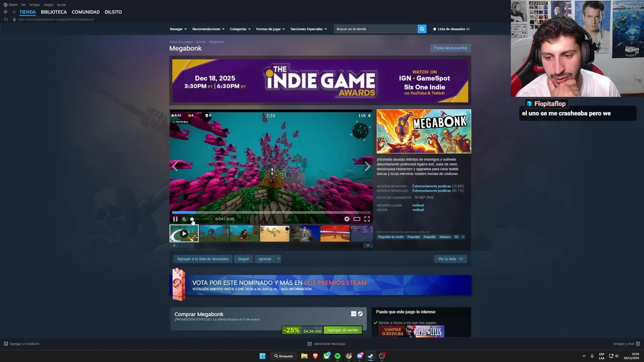Open the Juegos menu
Image resolution: width=644 pixels, height=362 pixels.
point(48,5)
